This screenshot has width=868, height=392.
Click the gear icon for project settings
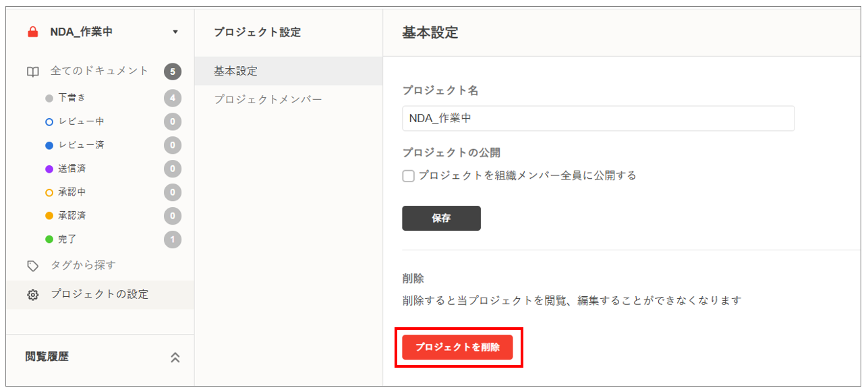pyautogui.click(x=32, y=295)
